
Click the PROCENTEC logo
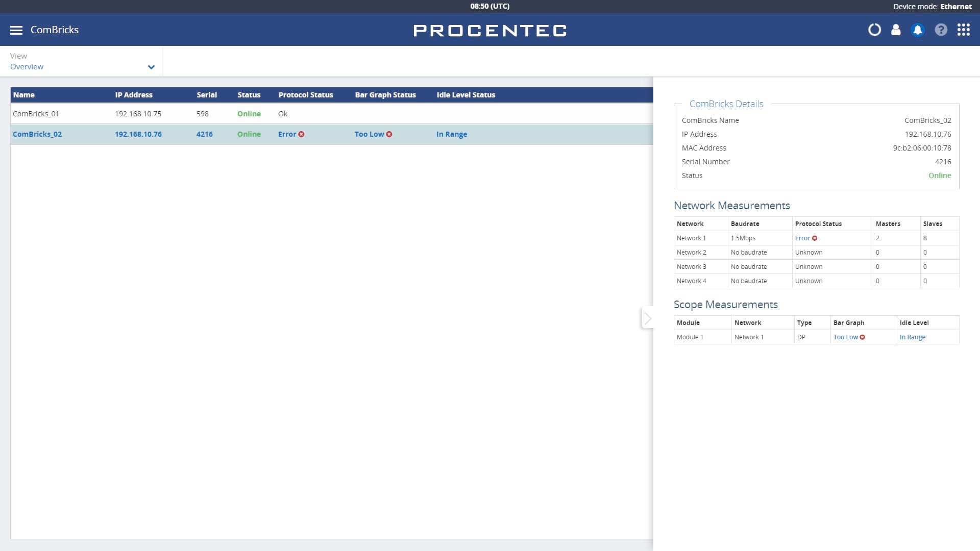click(490, 31)
